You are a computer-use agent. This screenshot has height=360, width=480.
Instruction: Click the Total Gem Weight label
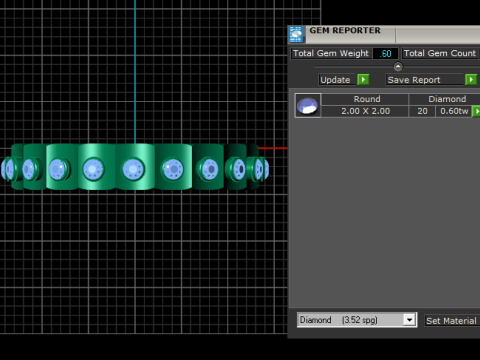(x=331, y=53)
